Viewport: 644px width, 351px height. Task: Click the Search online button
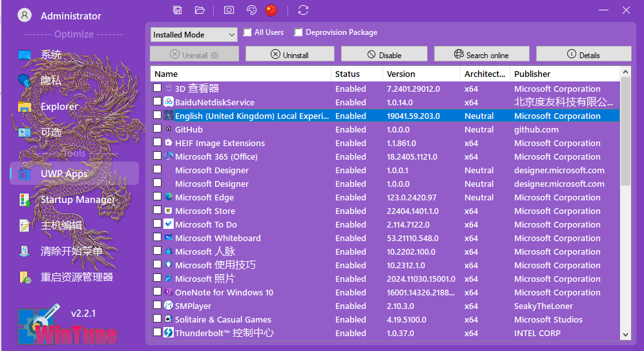coord(482,54)
